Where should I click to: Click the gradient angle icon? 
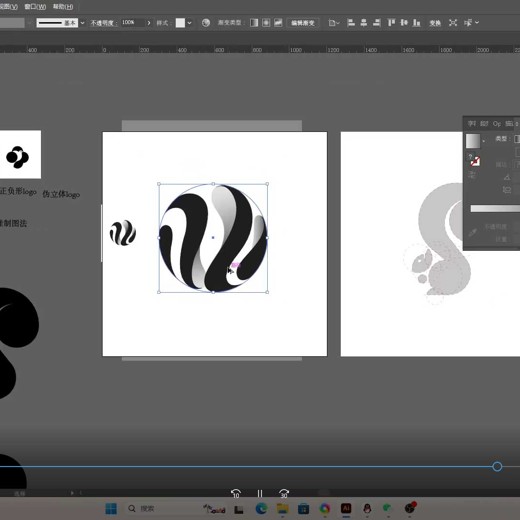pos(507,177)
